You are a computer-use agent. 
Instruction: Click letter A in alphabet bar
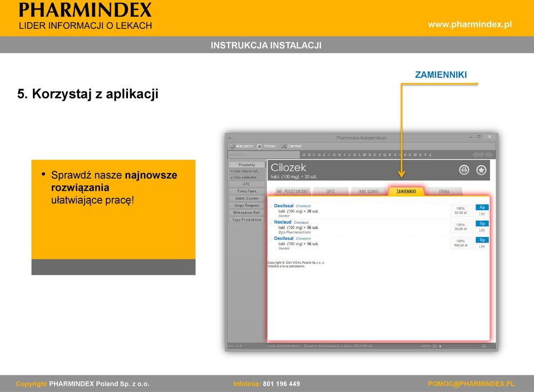[x=304, y=155]
